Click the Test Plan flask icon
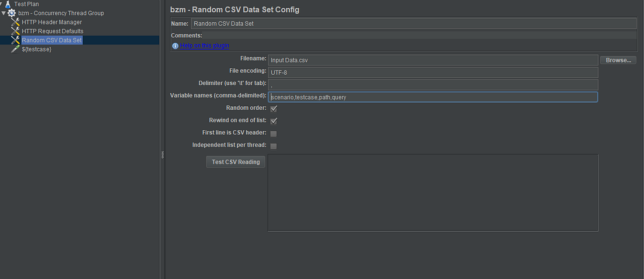This screenshot has width=644, height=279. click(8, 4)
